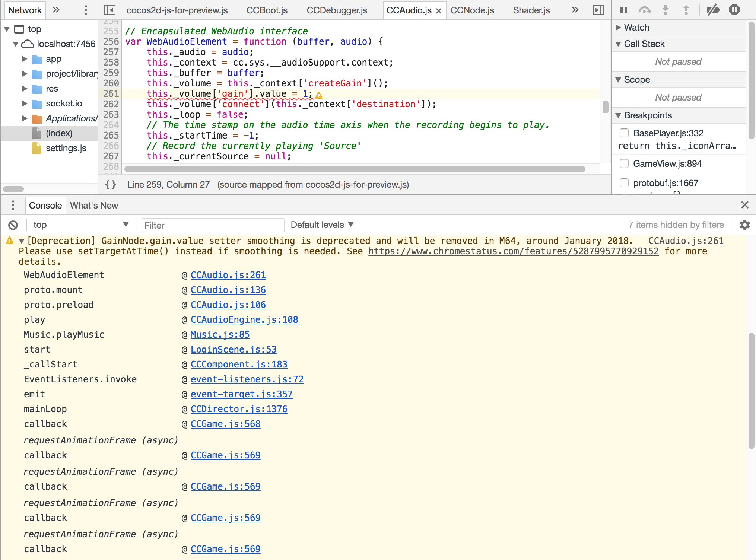
Task: Click into the console Filter field
Action: click(x=213, y=225)
